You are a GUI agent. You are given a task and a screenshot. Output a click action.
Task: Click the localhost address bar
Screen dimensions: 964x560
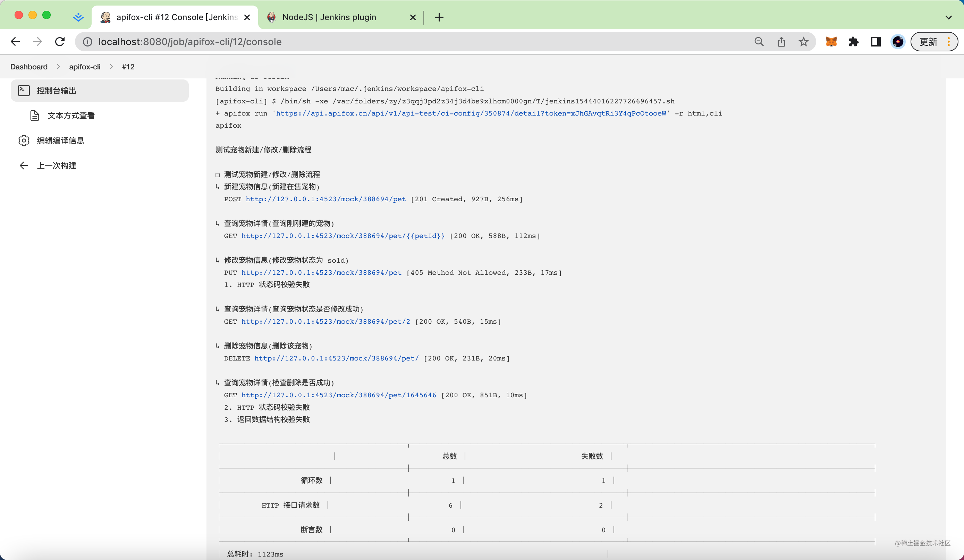382,42
